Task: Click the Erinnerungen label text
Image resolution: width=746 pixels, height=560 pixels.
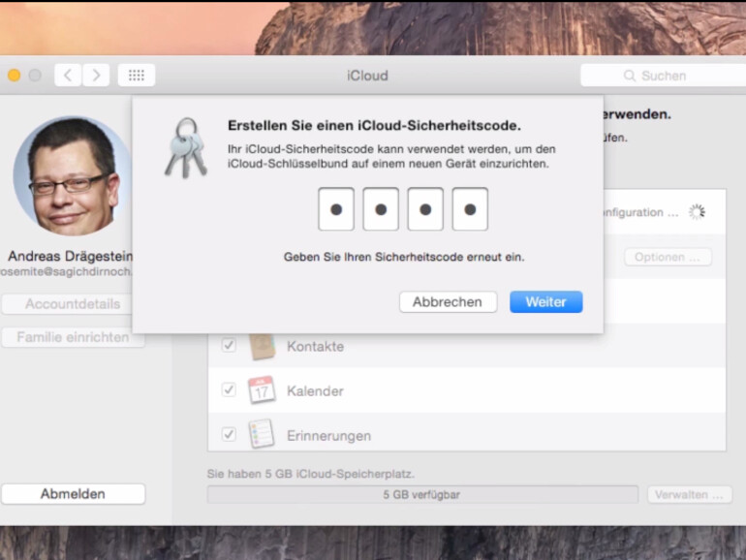Action: pyautogui.click(x=328, y=436)
